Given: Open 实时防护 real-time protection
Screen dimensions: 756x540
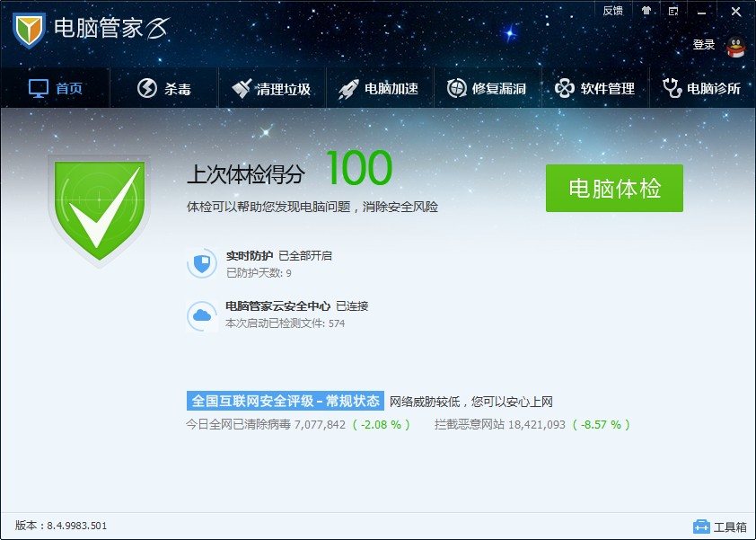Looking at the screenshot, I should (250, 256).
